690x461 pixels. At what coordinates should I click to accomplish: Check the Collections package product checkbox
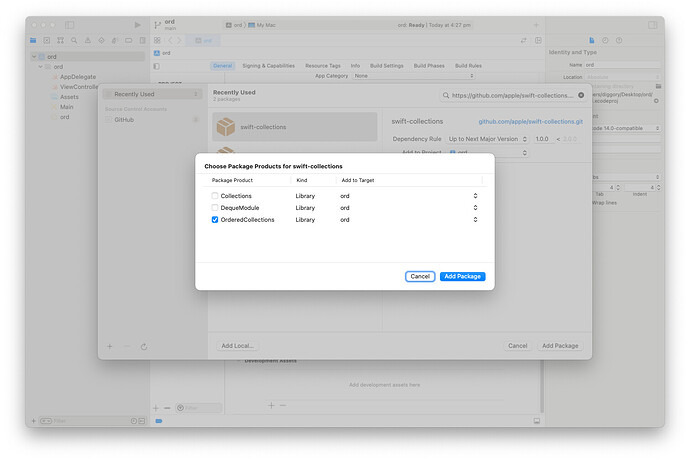[215, 196]
